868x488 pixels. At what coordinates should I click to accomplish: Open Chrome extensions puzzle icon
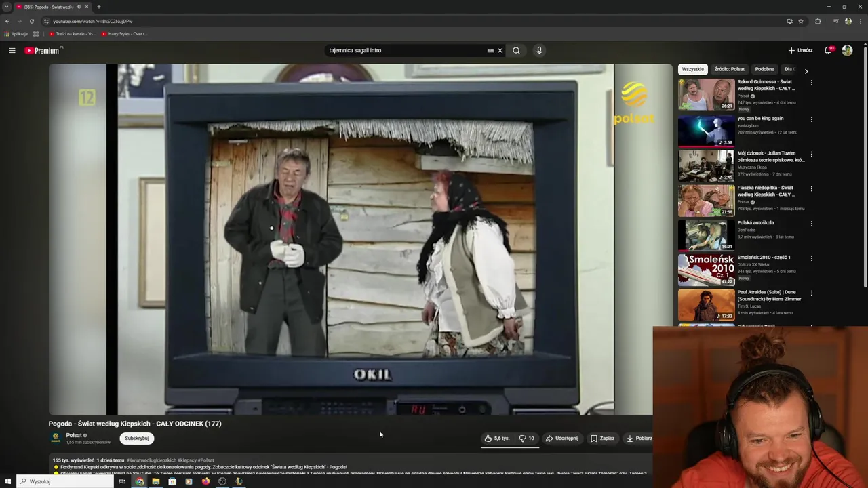[818, 21]
